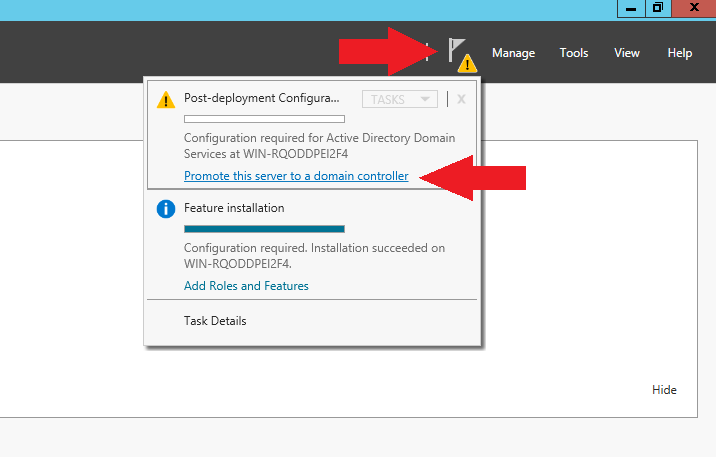Expand the TASKS dropdown
This screenshot has height=457, width=716.
[x=399, y=99]
